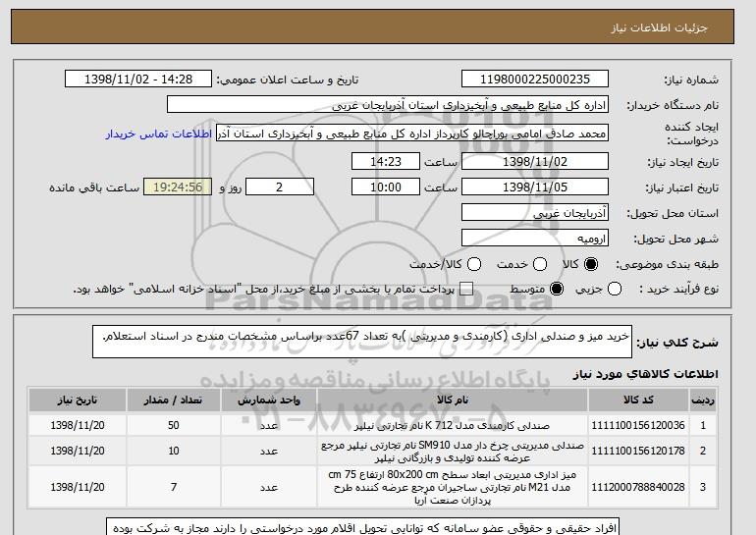756x535 pixels.
Task: Click the تاریخ اعتبار نیاز date 1398/11/05
Action: (x=535, y=187)
